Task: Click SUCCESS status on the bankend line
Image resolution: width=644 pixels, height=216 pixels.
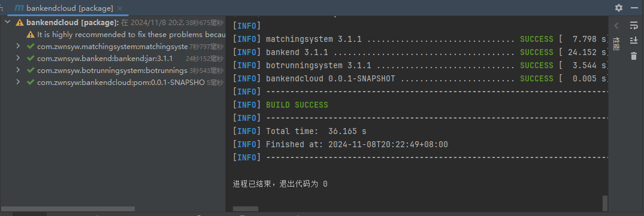Action: click(x=536, y=53)
